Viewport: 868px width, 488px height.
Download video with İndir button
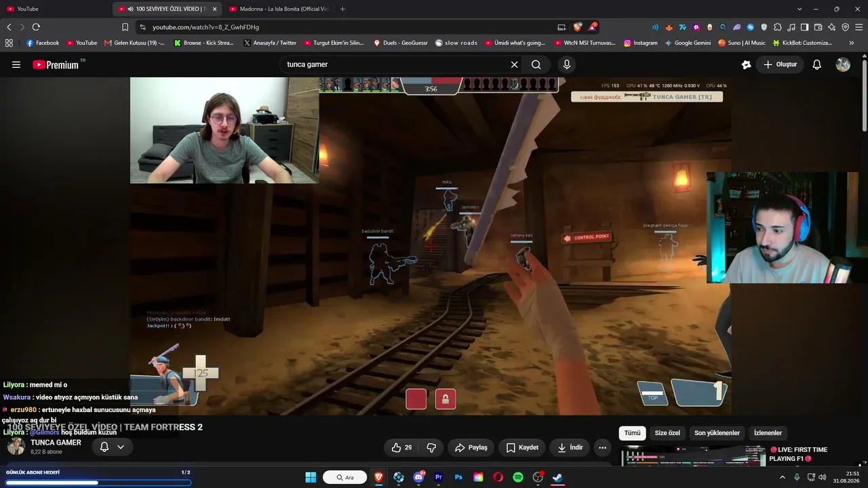[570, 447]
